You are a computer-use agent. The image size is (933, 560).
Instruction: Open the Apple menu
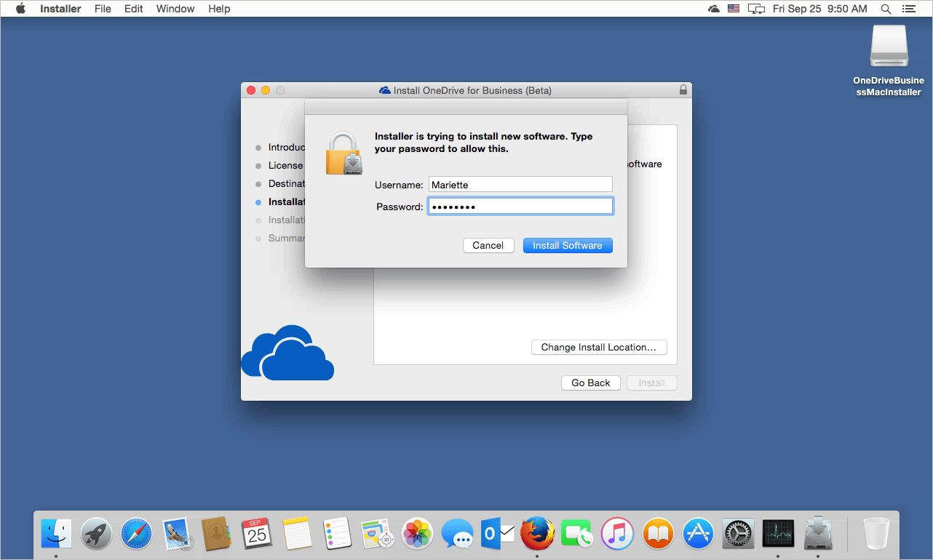click(20, 9)
